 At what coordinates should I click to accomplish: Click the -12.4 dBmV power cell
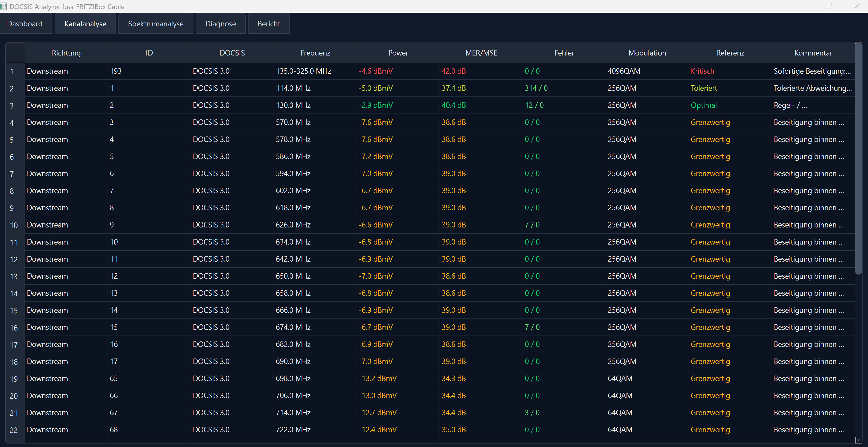tap(398, 430)
